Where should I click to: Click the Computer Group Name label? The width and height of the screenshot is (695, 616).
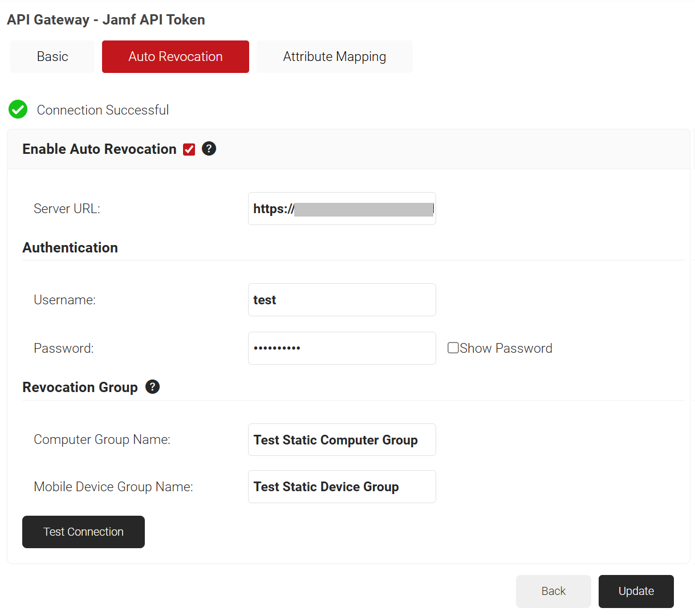point(102,439)
